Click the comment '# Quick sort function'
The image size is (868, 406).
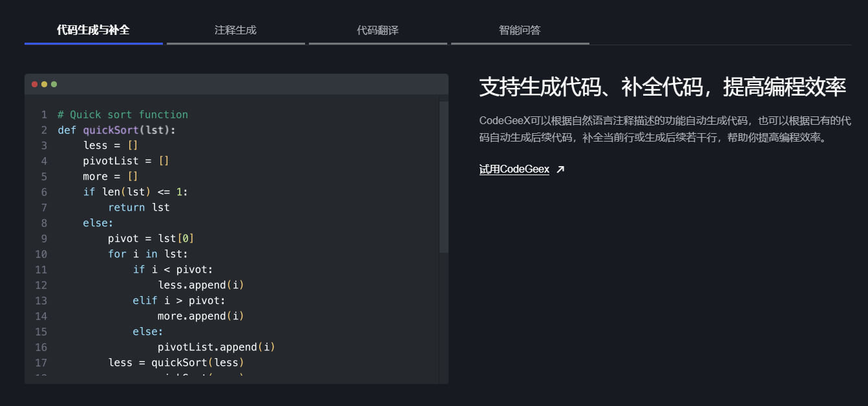(123, 114)
